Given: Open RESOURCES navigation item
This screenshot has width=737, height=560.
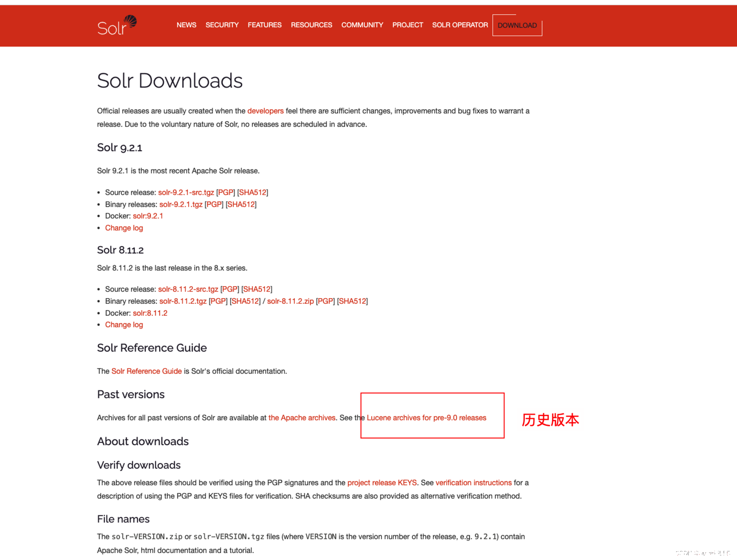Looking at the screenshot, I should pos(311,25).
